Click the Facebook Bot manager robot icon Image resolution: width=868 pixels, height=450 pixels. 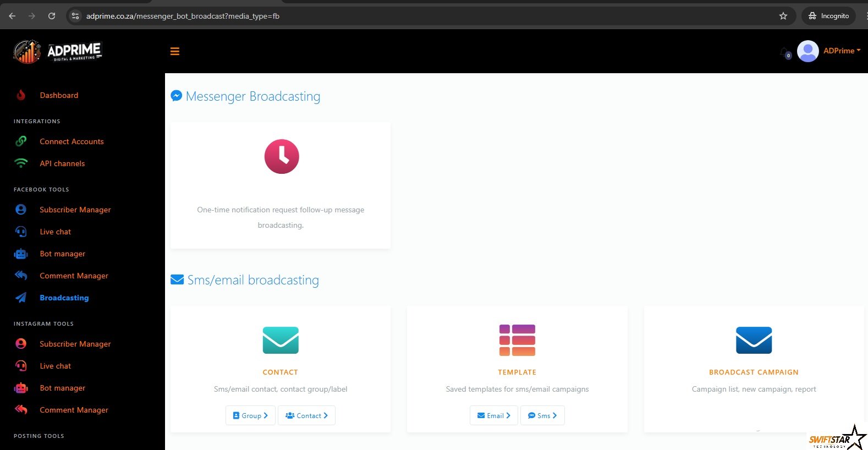click(21, 254)
